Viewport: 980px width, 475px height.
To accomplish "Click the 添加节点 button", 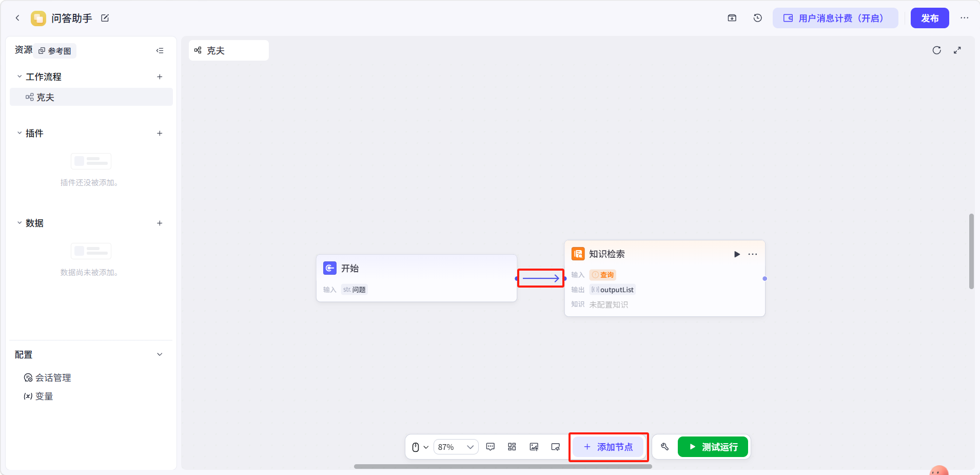I will (x=609, y=447).
